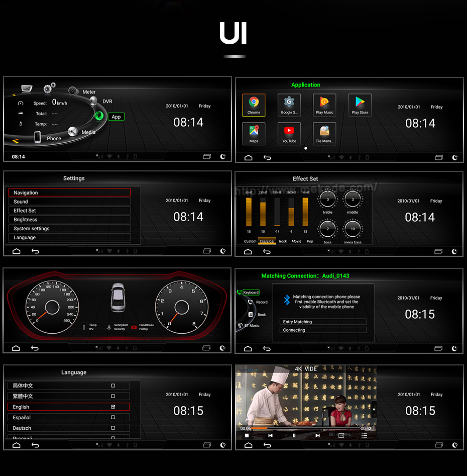Screen dimensions: 467x476
Task: Select the Phone icon in the carousel
Action: tap(38, 137)
